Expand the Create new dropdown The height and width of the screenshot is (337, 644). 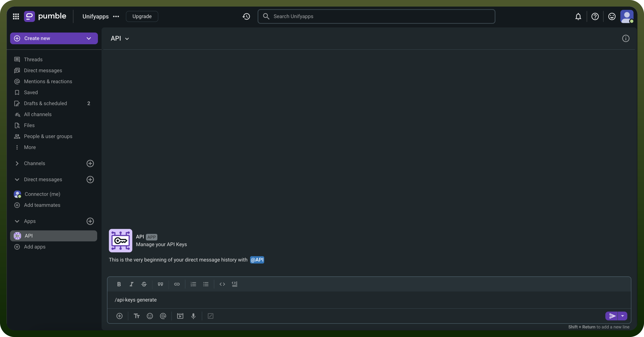[89, 38]
